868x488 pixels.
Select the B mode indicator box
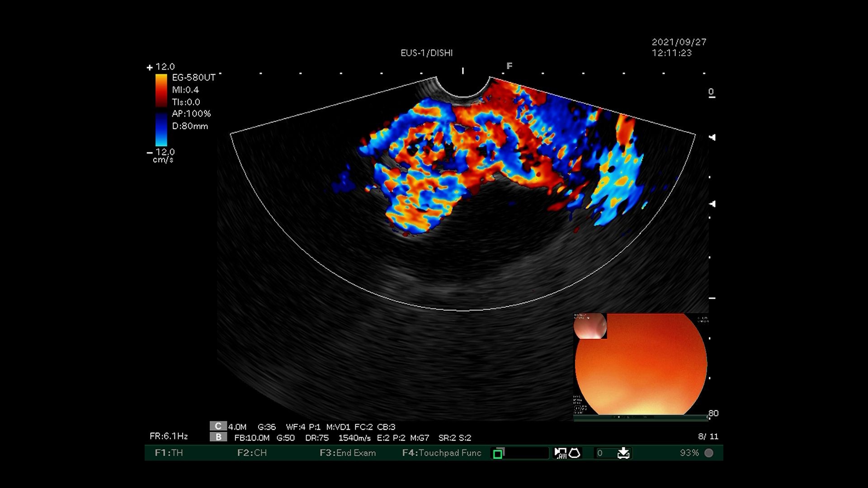[218, 437]
